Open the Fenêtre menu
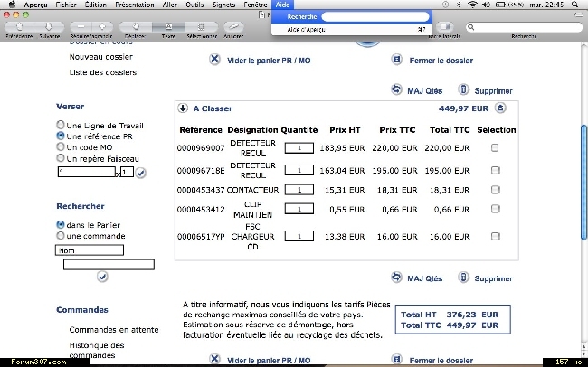588x367 pixels. tap(255, 5)
